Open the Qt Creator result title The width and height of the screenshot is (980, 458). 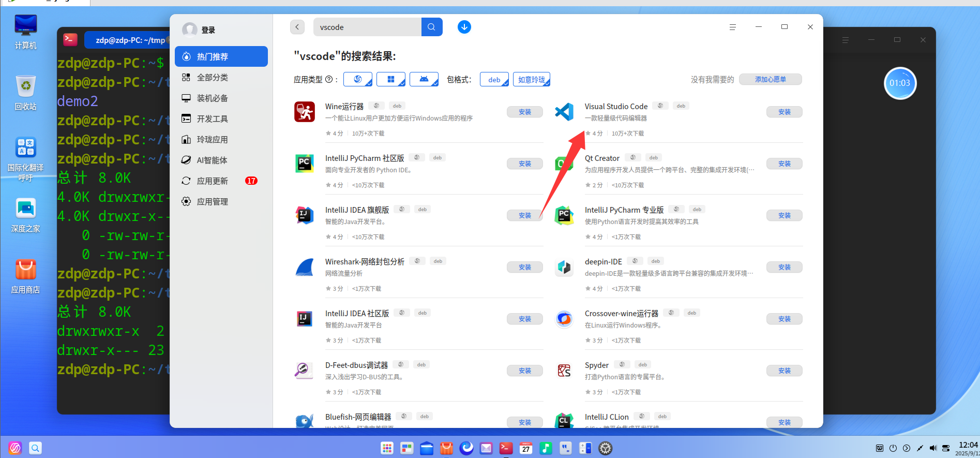[602, 158]
